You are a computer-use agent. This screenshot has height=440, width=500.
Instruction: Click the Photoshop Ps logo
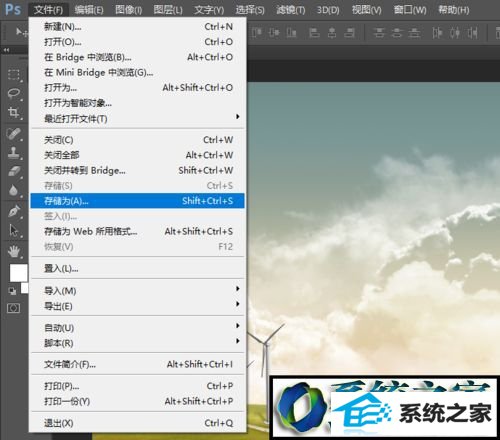point(13,9)
